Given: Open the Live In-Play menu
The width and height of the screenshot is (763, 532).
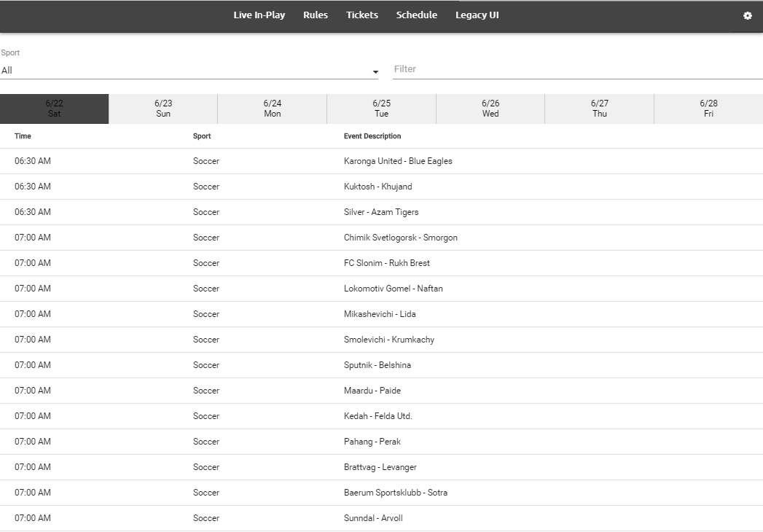Looking at the screenshot, I should click(259, 15).
